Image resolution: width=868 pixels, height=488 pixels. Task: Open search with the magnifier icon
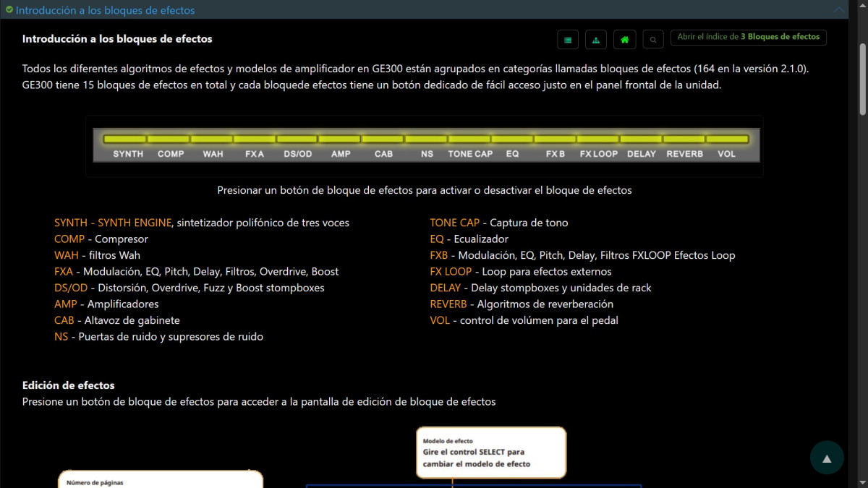click(653, 40)
